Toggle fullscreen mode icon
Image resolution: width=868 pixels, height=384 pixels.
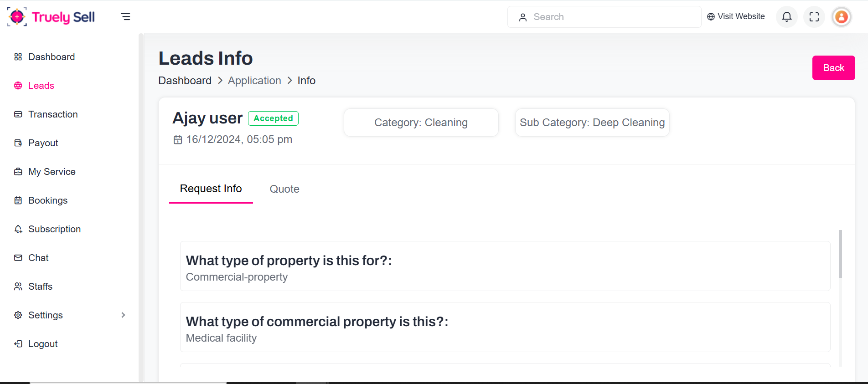pyautogui.click(x=814, y=17)
